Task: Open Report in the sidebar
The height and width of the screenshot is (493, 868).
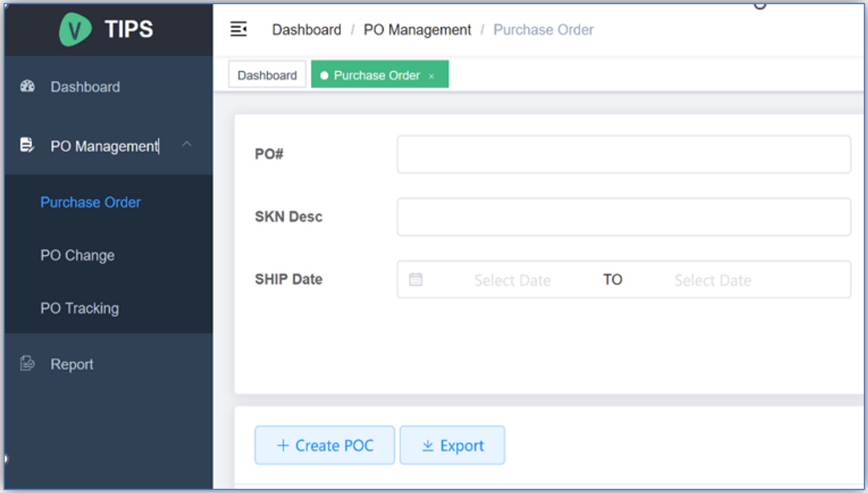Action: 71,365
